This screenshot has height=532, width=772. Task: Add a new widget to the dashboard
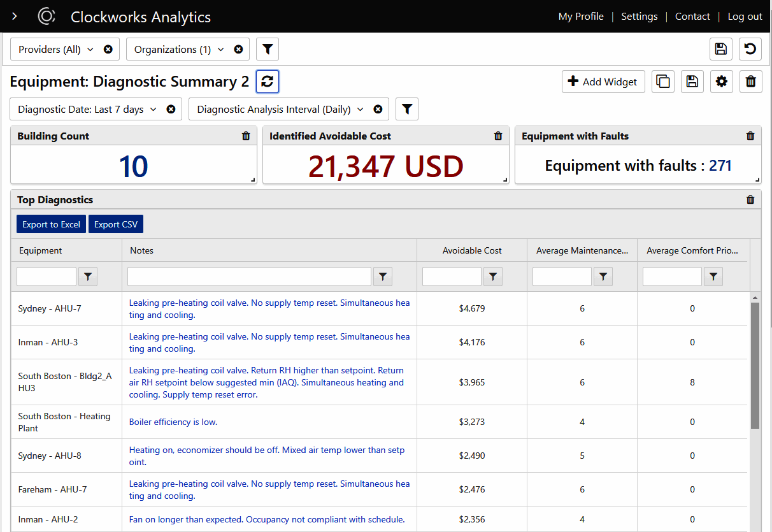pyautogui.click(x=602, y=82)
